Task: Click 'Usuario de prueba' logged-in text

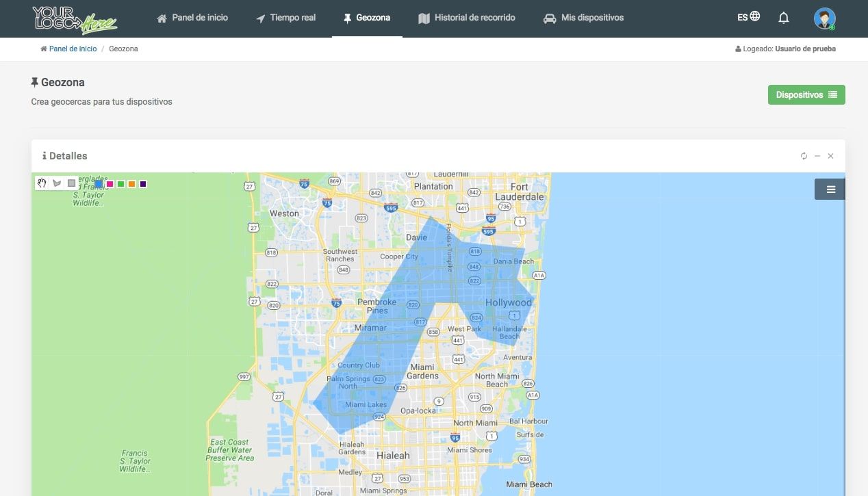Action: pyautogui.click(x=805, y=49)
